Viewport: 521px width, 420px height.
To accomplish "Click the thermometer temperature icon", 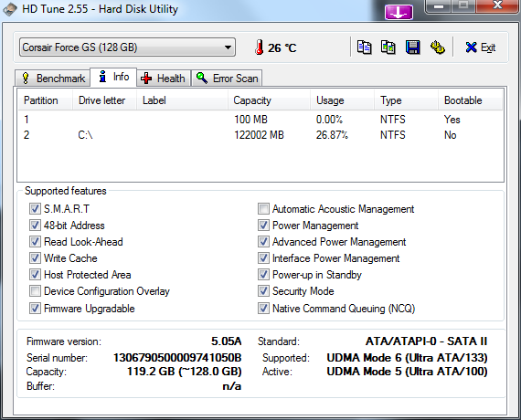I will tap(260, 47).
